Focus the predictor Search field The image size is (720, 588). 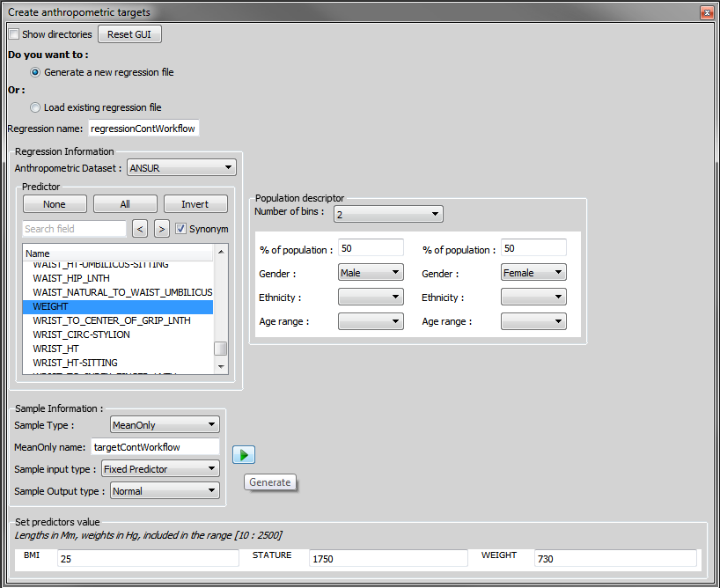pos(74,229)
